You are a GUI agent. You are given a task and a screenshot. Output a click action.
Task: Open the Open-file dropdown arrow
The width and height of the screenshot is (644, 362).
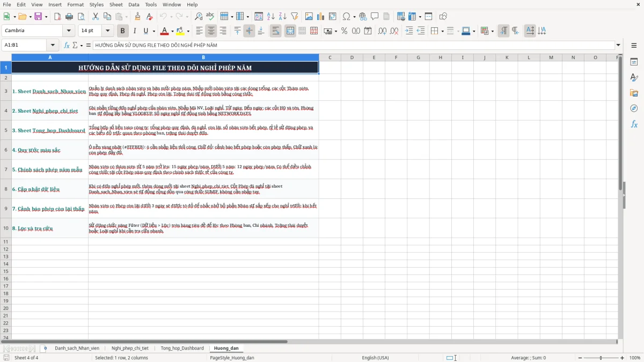pos(30,17)
